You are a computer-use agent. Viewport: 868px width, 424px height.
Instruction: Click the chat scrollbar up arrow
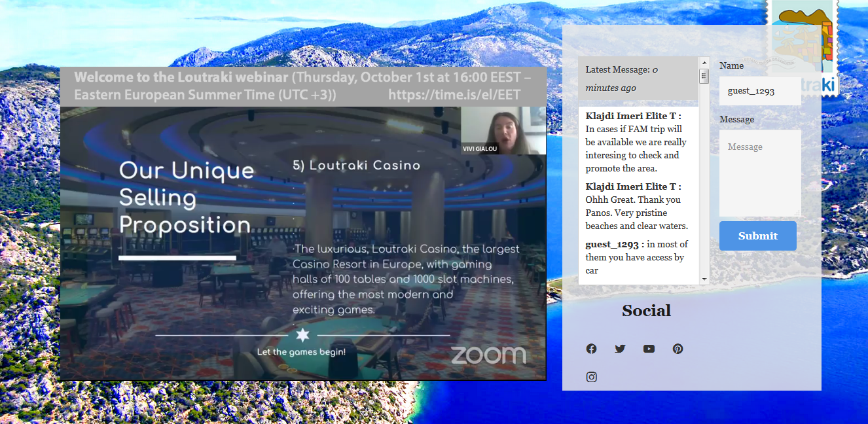pos(704,62)
